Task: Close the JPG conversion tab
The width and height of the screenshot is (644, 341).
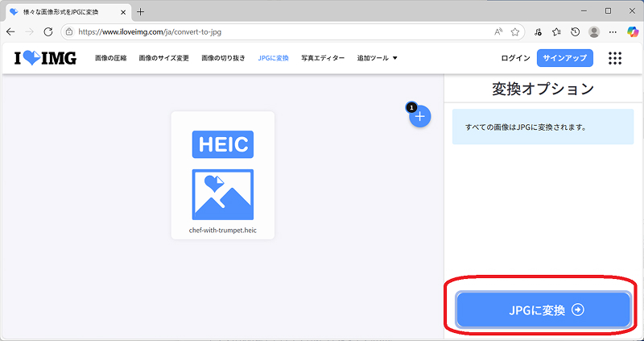Action: click(123, 12)
